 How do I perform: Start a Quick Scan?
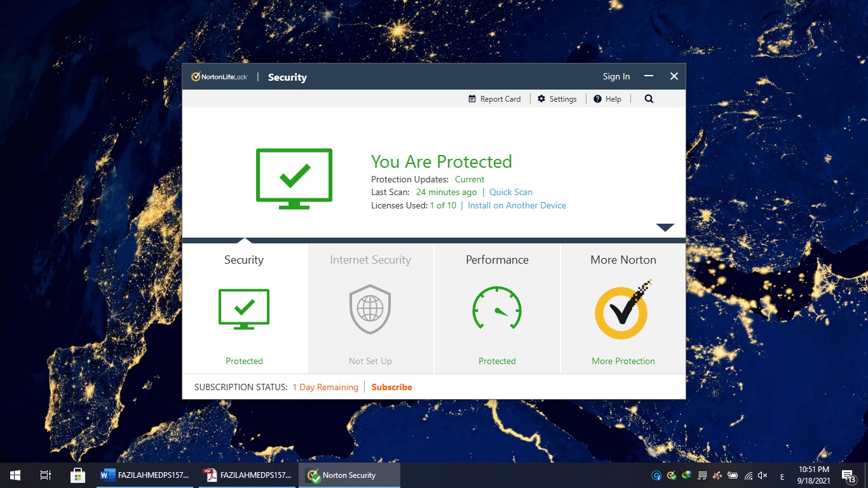click(x=511, y=192)
